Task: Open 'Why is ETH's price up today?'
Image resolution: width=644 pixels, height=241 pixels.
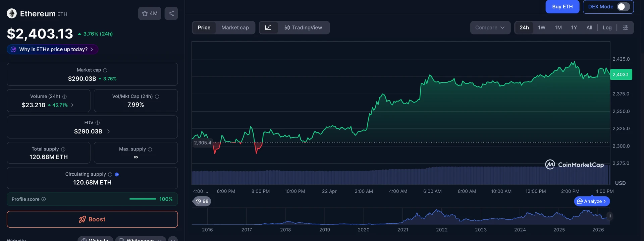Action: pyautogui.click(x=53, y=49)
